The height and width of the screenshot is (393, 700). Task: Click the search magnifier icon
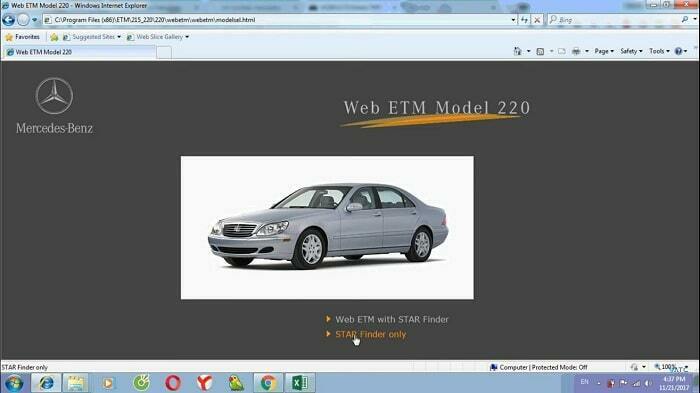(x=685, y=19)
